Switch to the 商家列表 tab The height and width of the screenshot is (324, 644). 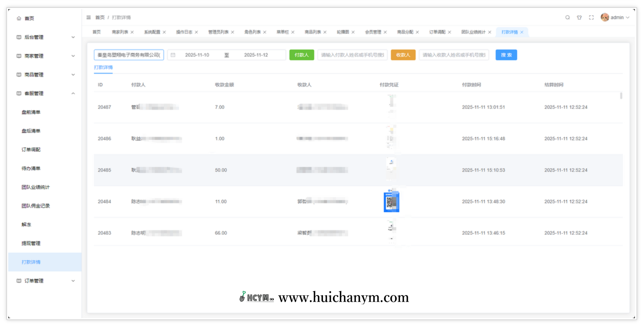(x=119, y=32)
